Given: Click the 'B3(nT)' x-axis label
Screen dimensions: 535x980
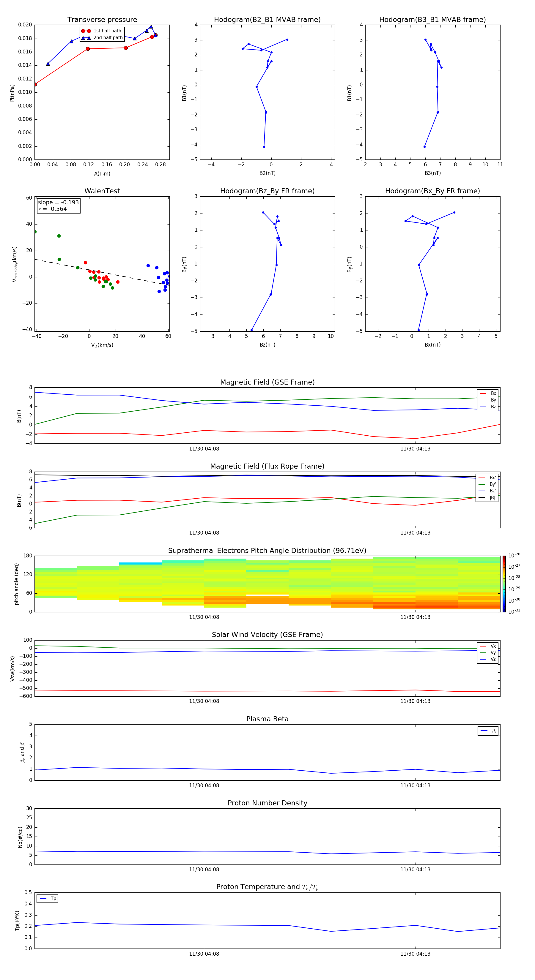Looking at the screenshot, I should 432,173.
